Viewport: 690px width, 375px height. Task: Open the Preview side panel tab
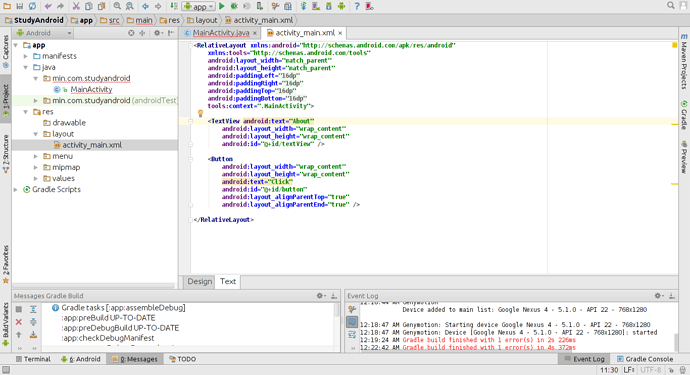(684, 157)
